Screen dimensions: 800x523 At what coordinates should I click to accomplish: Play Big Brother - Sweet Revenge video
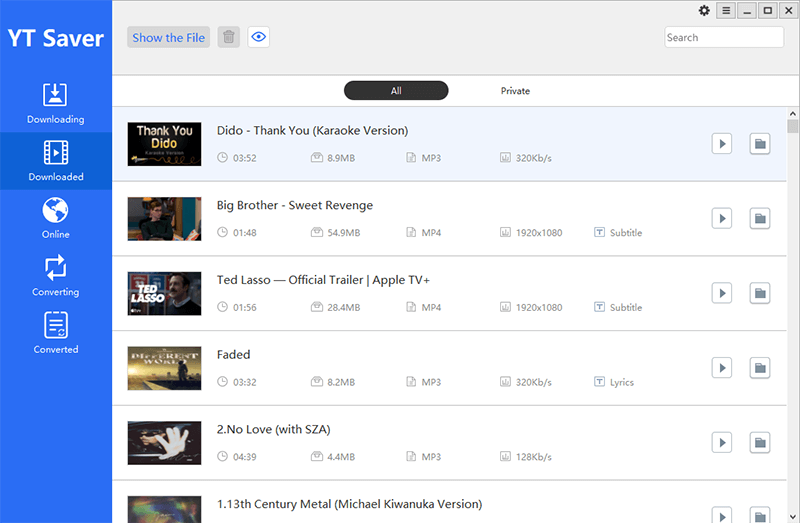click(x=722, y=218)
